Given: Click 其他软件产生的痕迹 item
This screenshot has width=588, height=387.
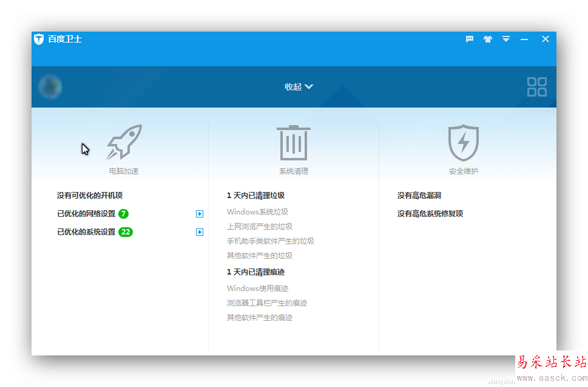Looking at the screenshot, I should coord(260,318).
